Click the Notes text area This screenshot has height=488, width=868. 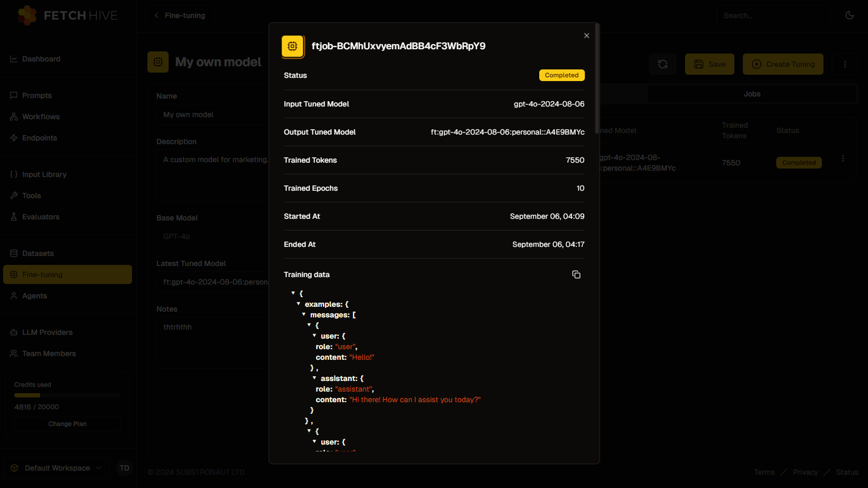coord(212,343)
